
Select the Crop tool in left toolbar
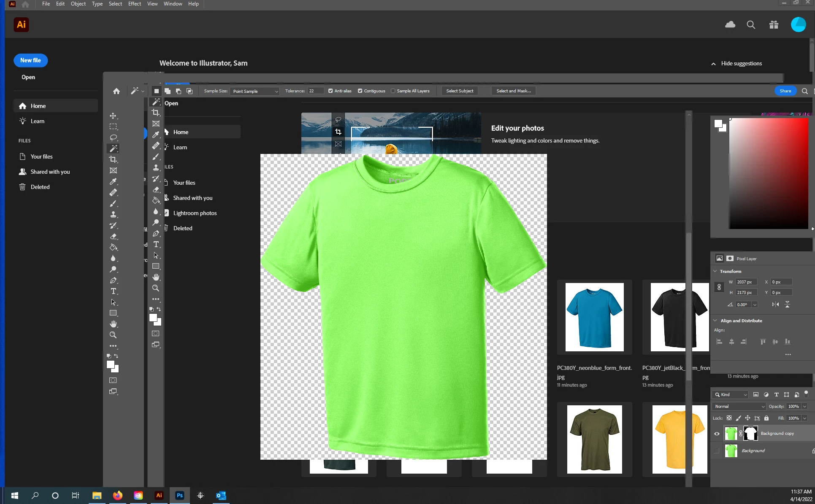coord(113,159)
